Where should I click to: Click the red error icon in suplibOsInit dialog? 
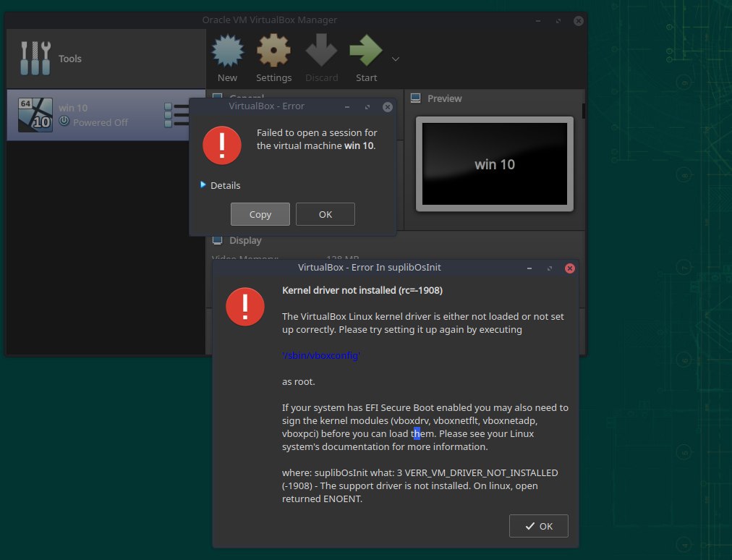[x=245, y=306]
